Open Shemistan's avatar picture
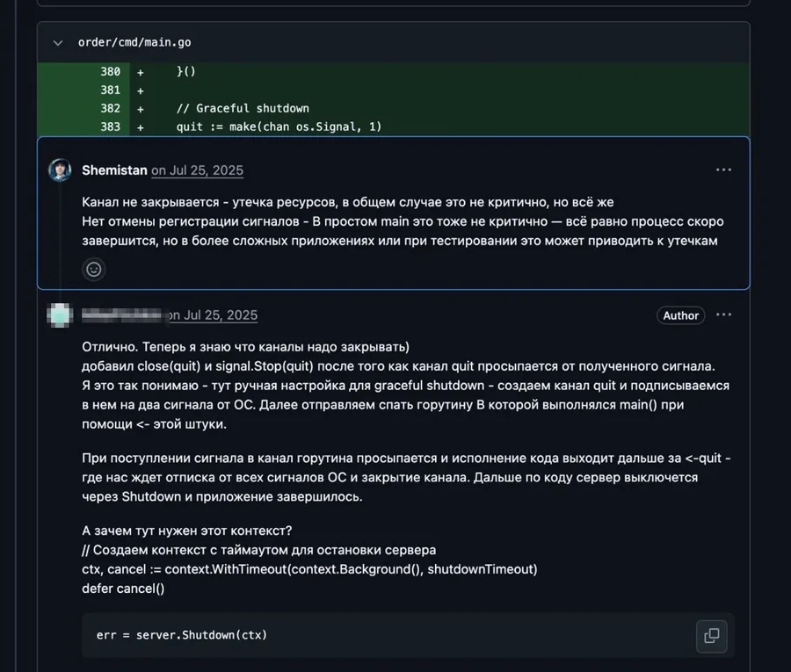The width and height of the screenshot is (791, 672). point(60,170)
